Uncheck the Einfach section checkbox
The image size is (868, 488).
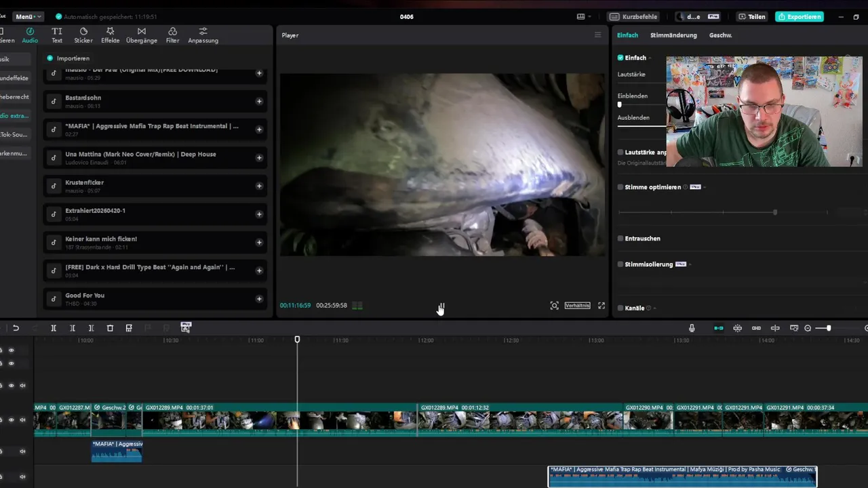click(620, 58)
